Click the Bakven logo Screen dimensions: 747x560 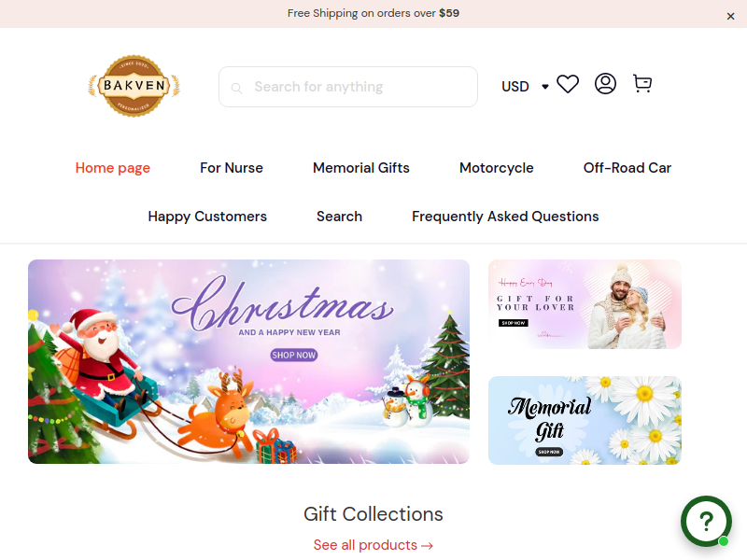pos(134,86)
